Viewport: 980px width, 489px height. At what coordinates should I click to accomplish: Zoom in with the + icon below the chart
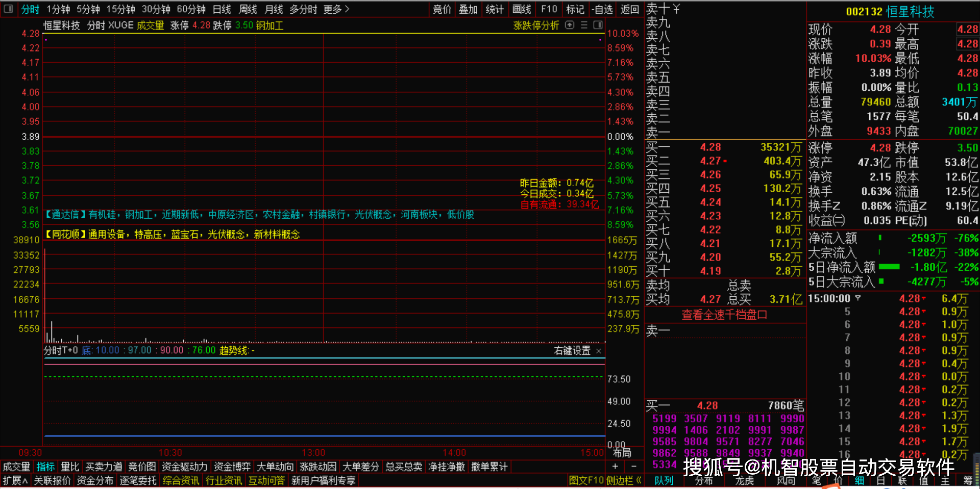(x=615, y=466)
